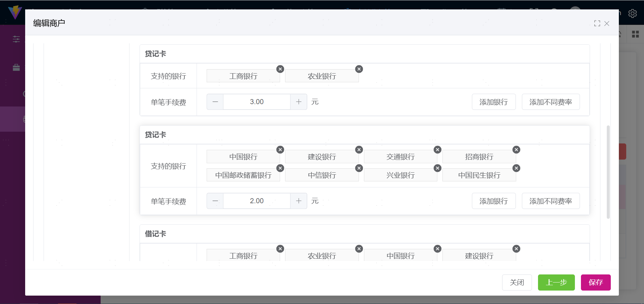Select the 中信银行 tag
The image size is (644, 304).
click(322, 175)
